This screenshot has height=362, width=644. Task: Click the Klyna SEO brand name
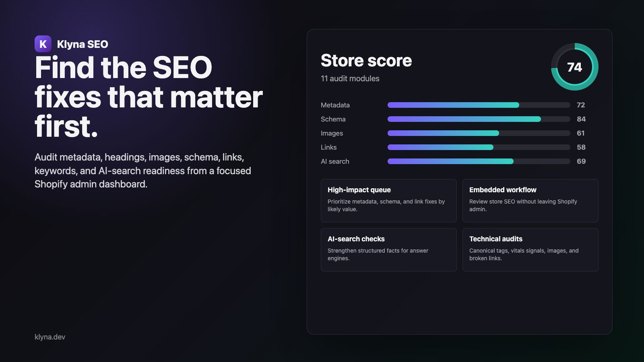click(83, 44)
